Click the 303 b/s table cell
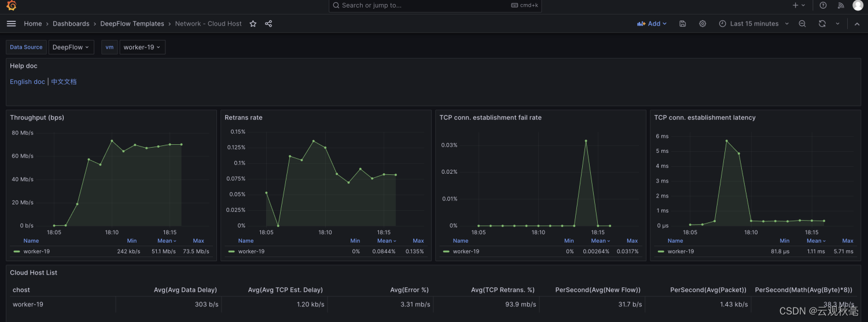 click(x=206, y=305)
